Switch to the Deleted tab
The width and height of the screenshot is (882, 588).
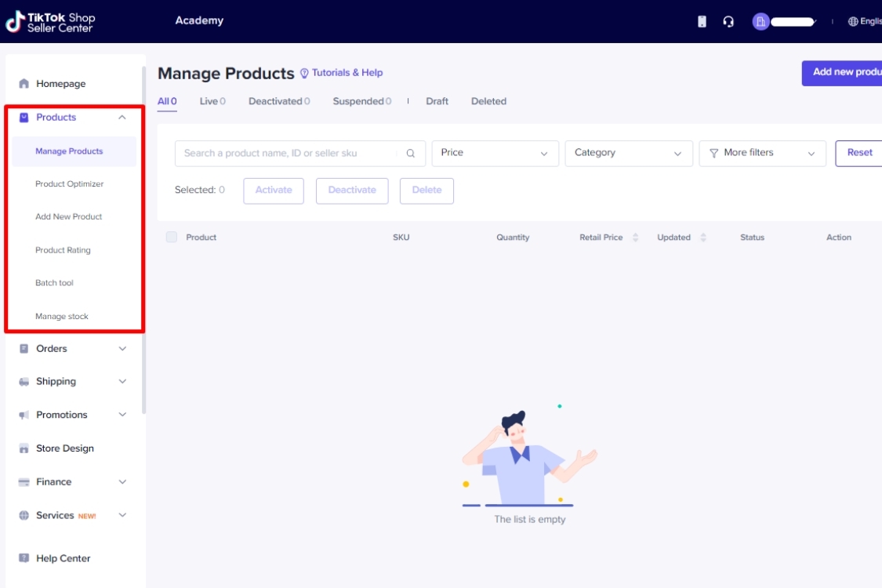pos(488,101)
